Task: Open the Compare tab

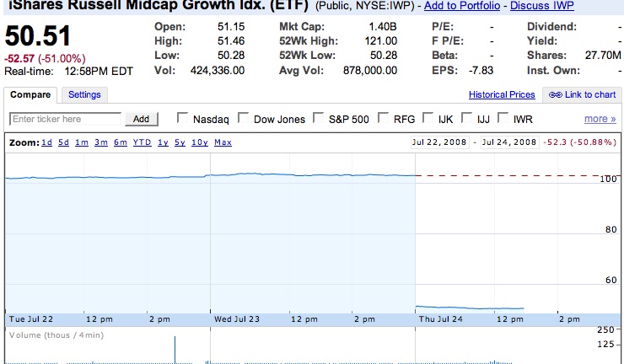Action: pyautogui.click(x=31, y=95)
